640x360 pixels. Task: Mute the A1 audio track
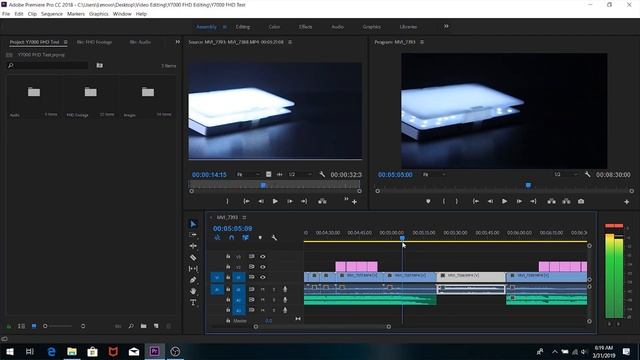click(x=263, y=289)
